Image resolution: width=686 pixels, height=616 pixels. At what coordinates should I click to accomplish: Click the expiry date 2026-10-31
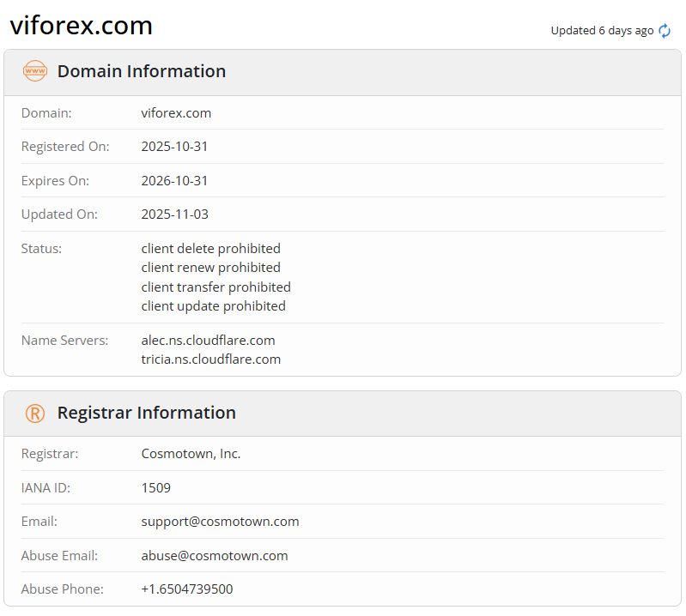pos(174,181)
